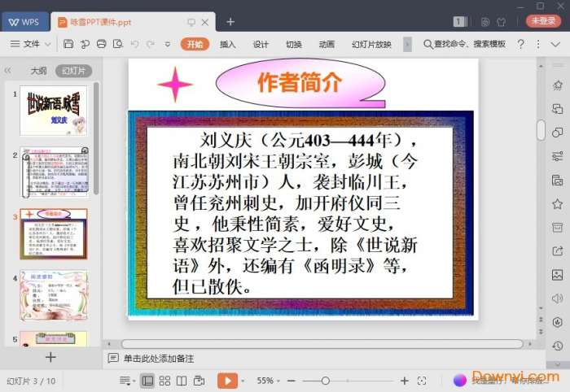
Task: Zoom out with the minus button
Action: coord(292,381)
